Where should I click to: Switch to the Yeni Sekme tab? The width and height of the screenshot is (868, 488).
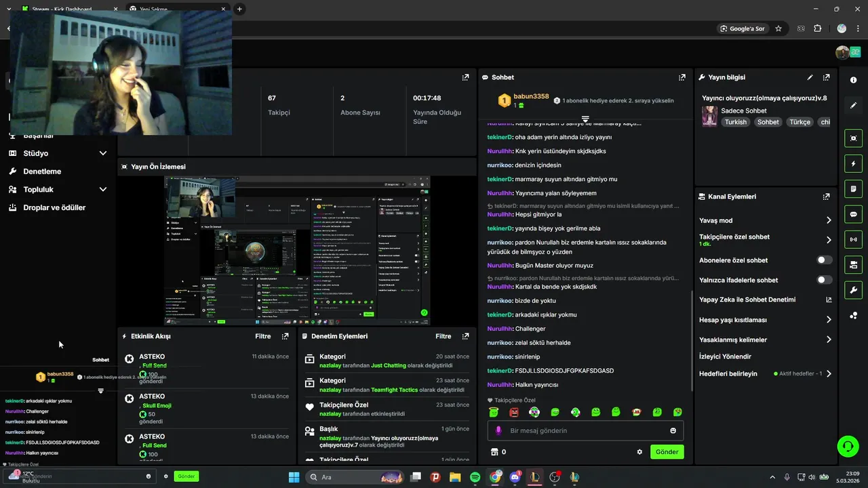click(x=176, y=9)
